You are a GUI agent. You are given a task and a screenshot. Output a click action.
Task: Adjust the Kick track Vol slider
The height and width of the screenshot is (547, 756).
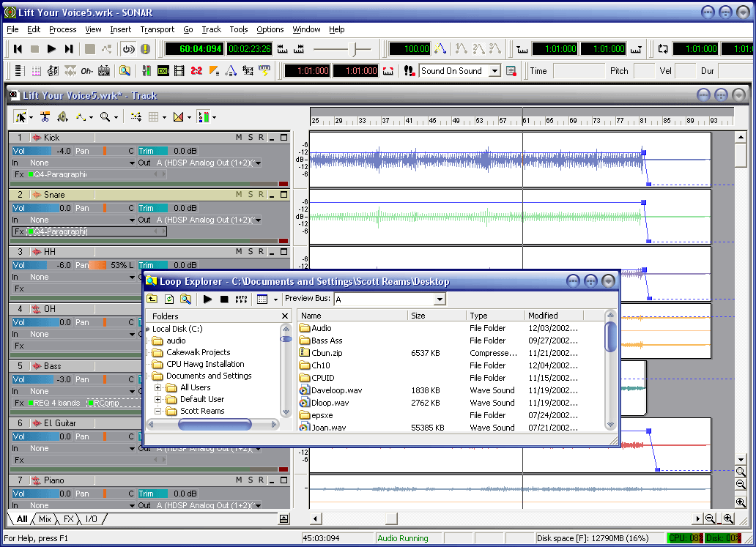pyautogui.click(x=42, y=151)
